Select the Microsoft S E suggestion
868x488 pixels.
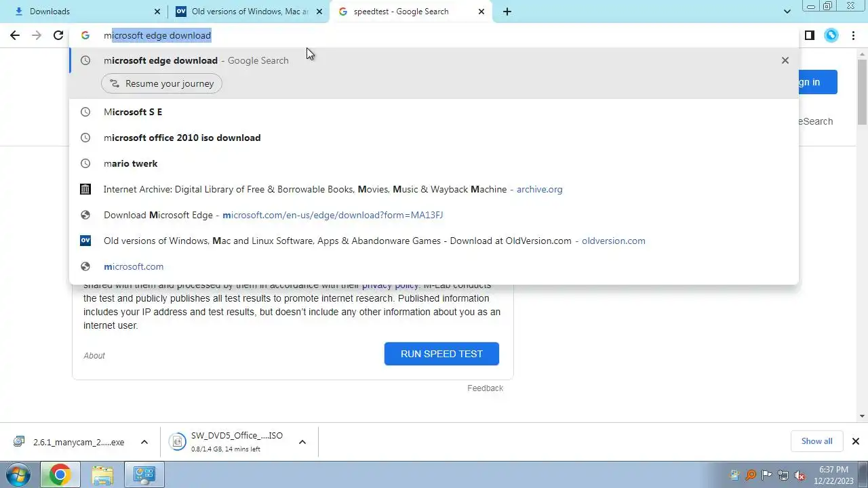(x=434, y=112)
